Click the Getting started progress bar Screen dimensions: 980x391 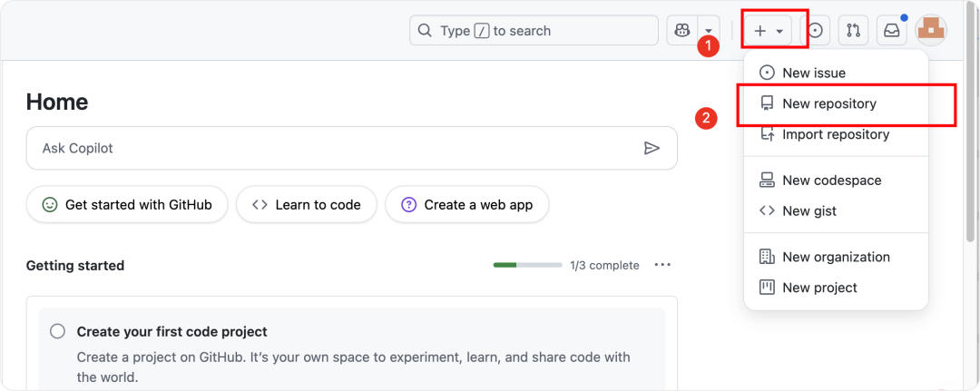(527, 265)
